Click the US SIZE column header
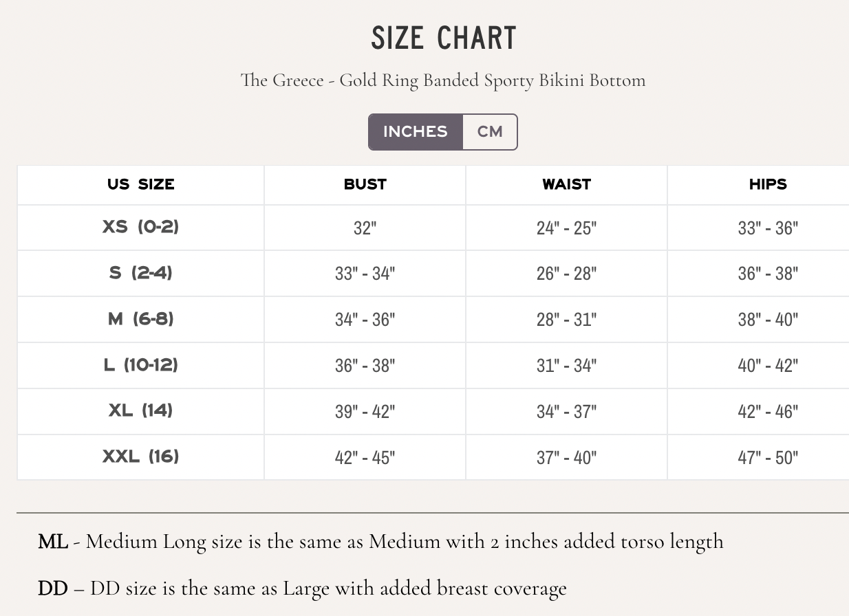 coord(141,184)
